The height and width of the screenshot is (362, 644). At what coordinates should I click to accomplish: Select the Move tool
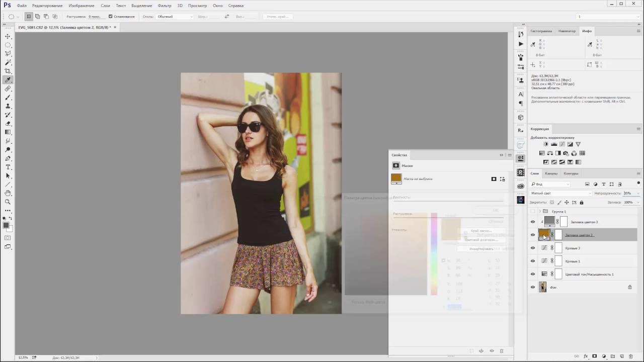[x=8, y=36]
